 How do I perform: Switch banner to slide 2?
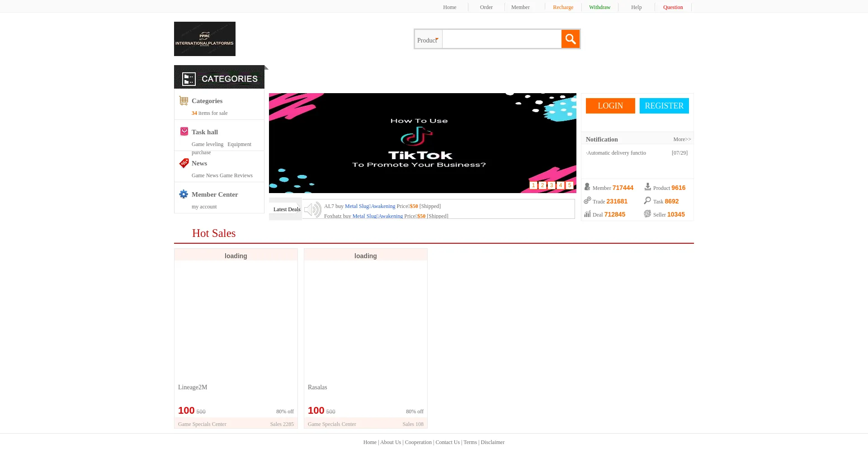(542, 185)
